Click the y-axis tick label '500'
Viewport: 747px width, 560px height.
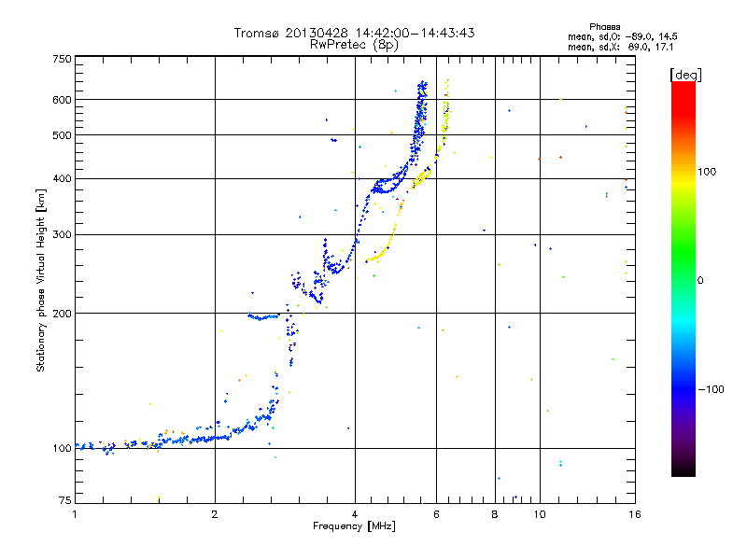(x=62, y=135)
